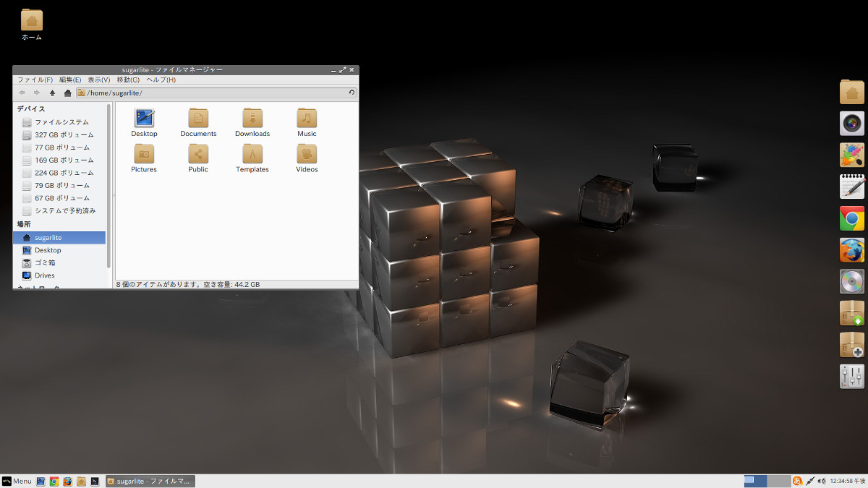Launch the home folder from the dock
The width and height of the screenshot is (868, 488).
[x=852, y=92]
